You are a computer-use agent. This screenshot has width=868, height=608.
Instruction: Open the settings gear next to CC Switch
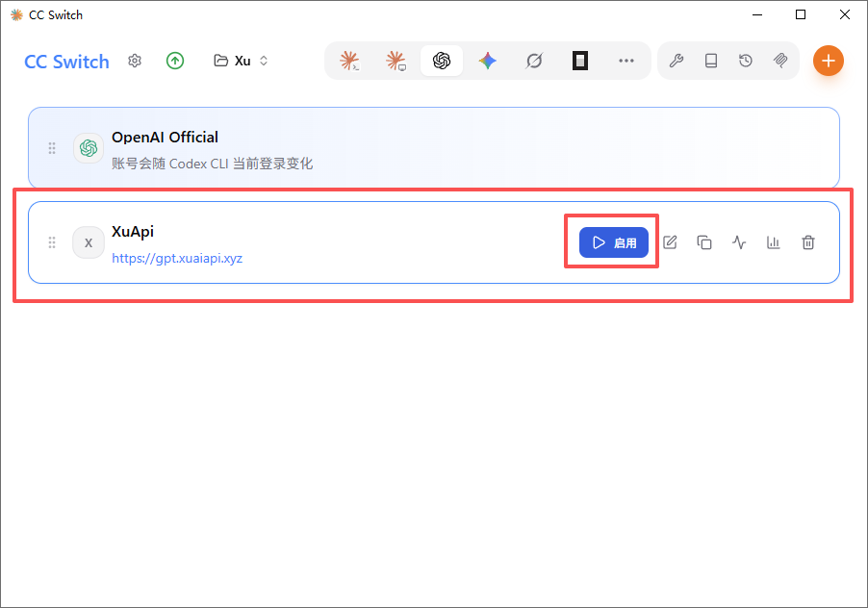(x=135, y=61)
